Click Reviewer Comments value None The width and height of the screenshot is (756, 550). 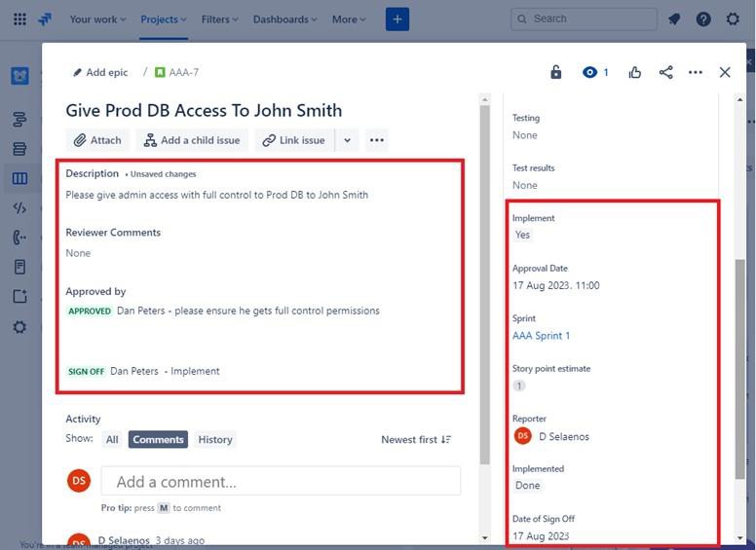pos(78,253)
